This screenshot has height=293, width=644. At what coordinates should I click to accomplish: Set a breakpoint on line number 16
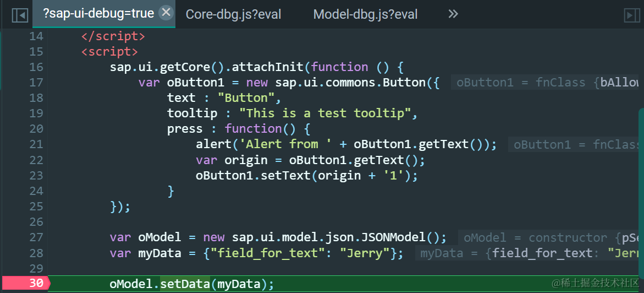coord(36,67)
